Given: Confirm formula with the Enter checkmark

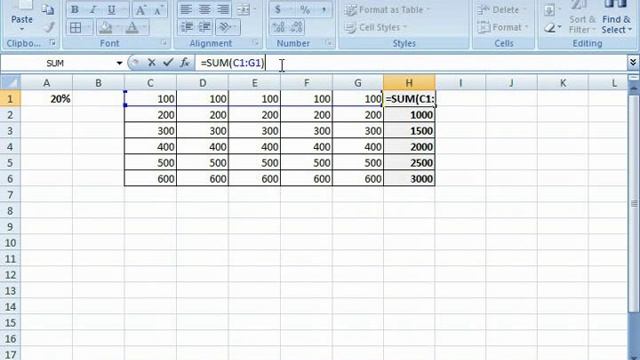Looking at the screenshot, I should [x=168, y=62].
